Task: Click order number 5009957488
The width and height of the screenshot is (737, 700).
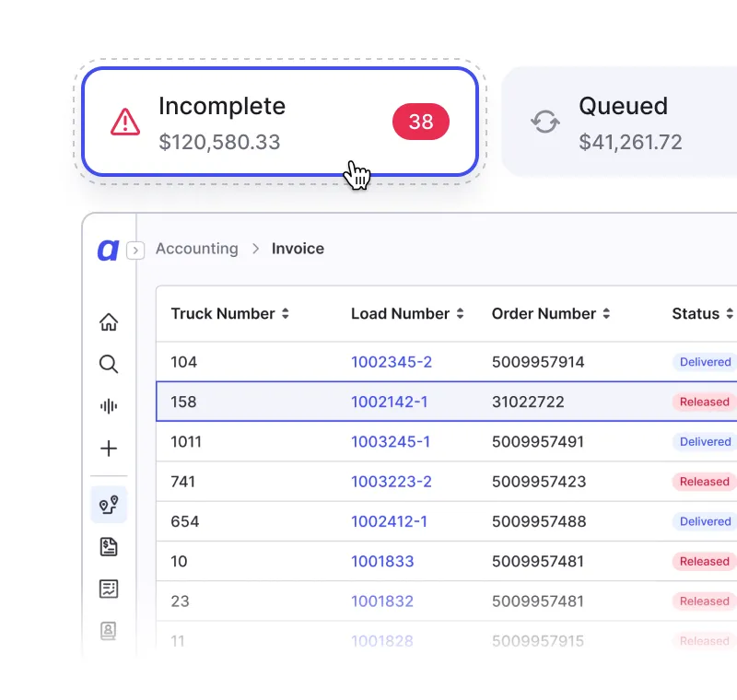Action: tap(539, 521)
